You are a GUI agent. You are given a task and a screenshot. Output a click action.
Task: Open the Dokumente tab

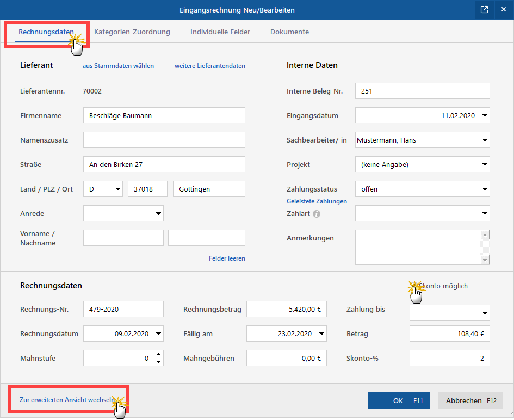pyautogui.click(x=289, y=32)
